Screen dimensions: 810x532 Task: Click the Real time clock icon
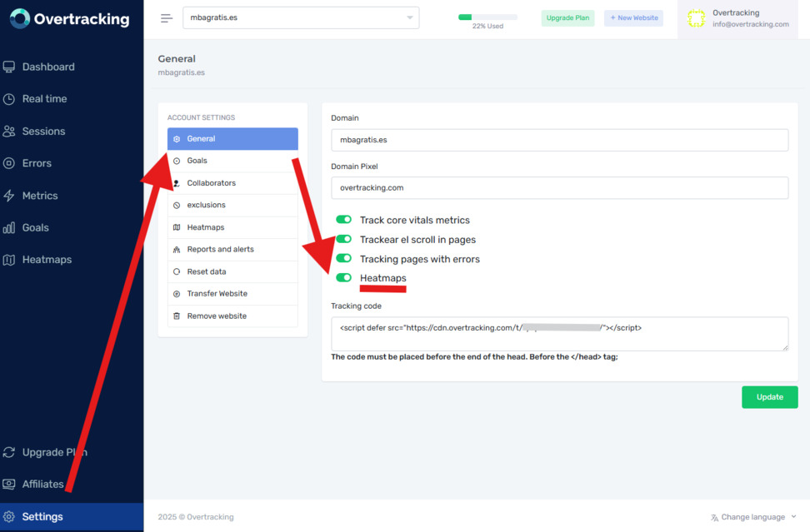click(x=9, y=99)
